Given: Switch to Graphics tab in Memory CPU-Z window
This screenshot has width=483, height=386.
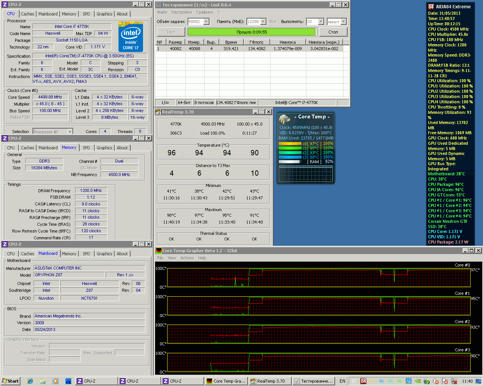Looking at the screenshot, I should tap(104, 148).
